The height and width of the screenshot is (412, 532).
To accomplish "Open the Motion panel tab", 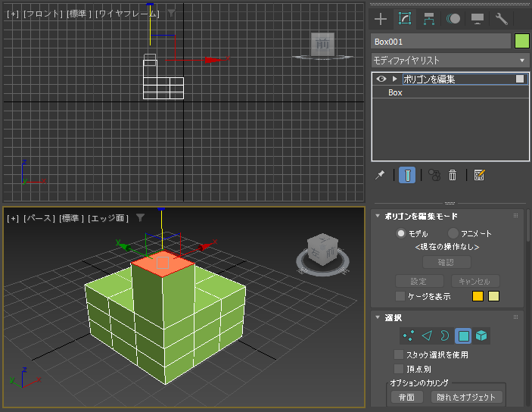I will pyautogui.click(x=453, y=19).
